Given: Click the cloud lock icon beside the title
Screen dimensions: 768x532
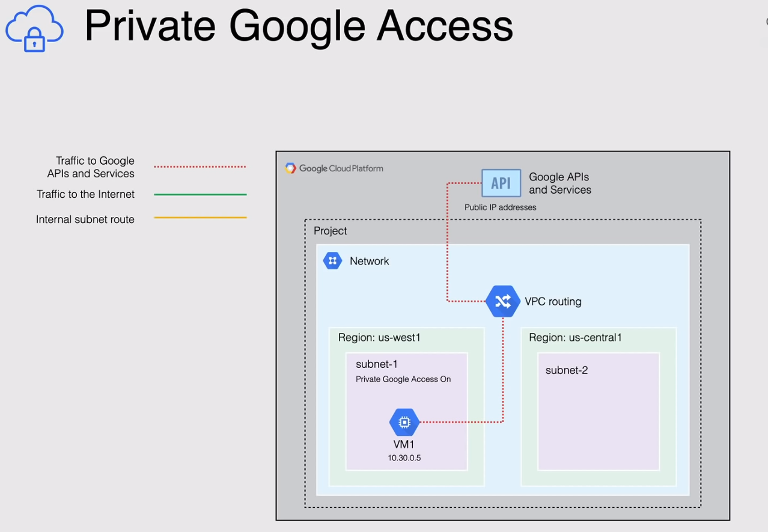Looking at the screenshot, I should click(34, 28).
